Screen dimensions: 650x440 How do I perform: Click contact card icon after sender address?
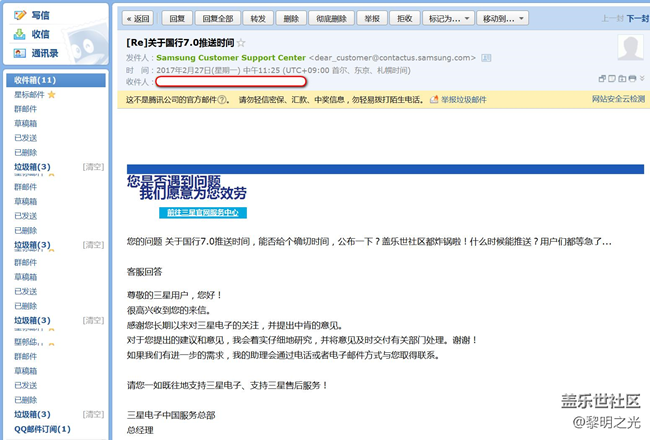click(486, 58)
